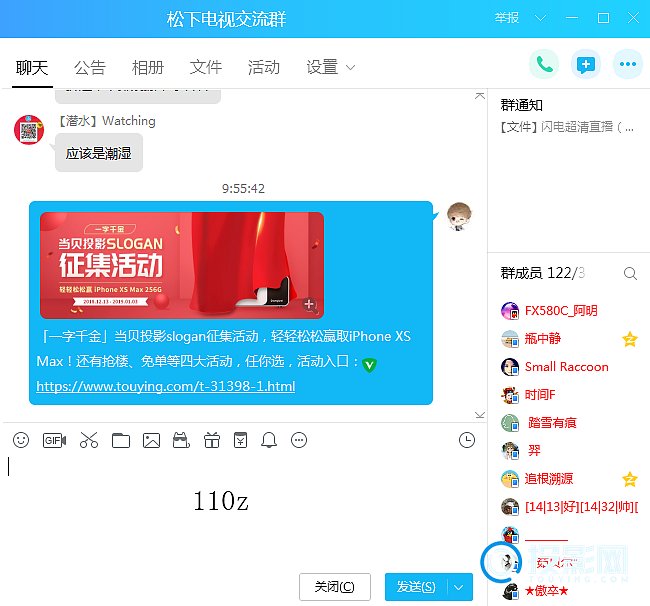Click the star badge beside 追根溯源

pyautogui.click(x=630, y=479)
